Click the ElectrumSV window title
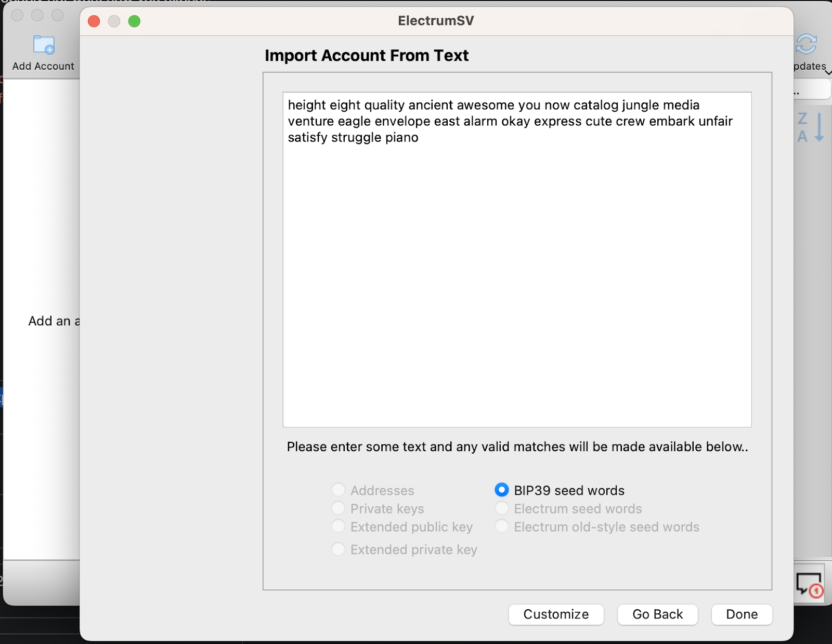The height and width of the screenshot is (644, 832). pos(436,21)
